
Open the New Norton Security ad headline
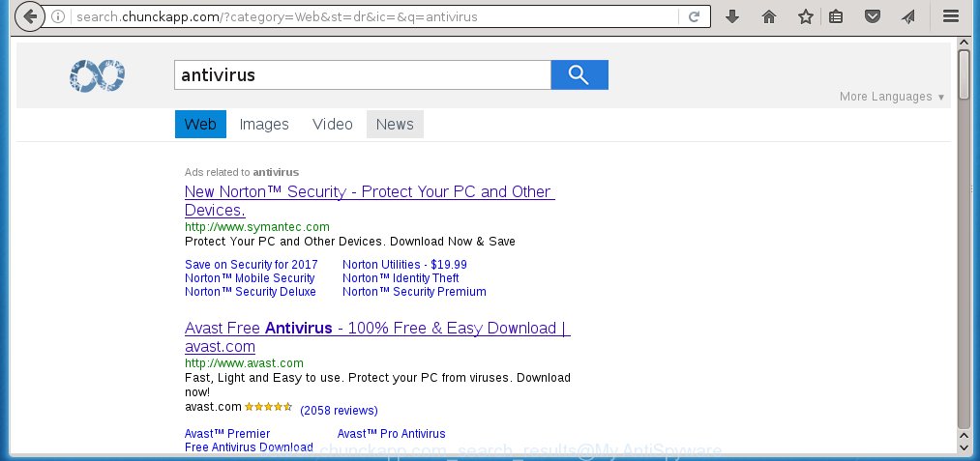tap(370, 200)
